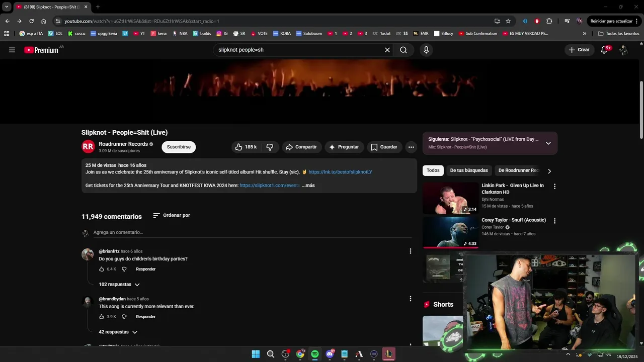
Task: Dislike the @brianfrtz comment
Action: click(x=124, y=269)
